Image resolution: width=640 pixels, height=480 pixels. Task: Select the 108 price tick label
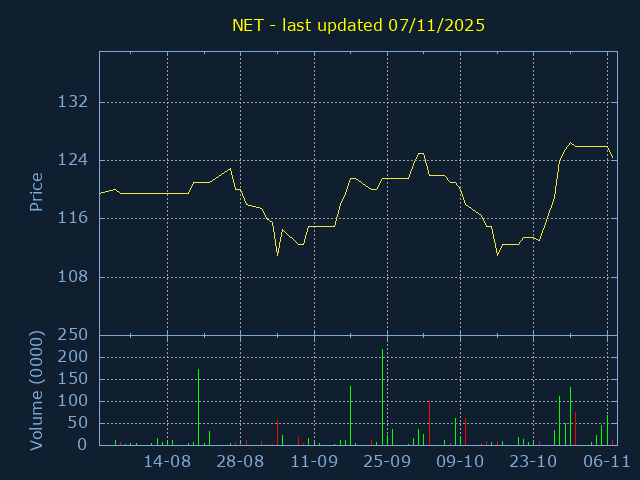[x=75, y=277]
